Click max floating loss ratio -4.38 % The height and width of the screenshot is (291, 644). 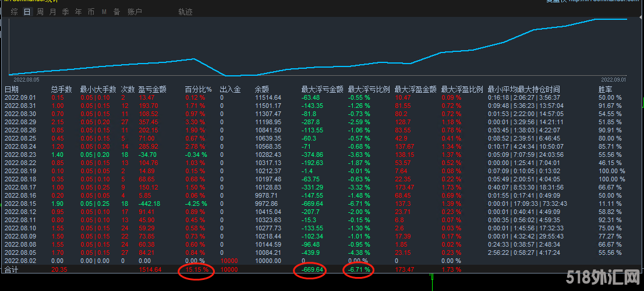[359, 253]
